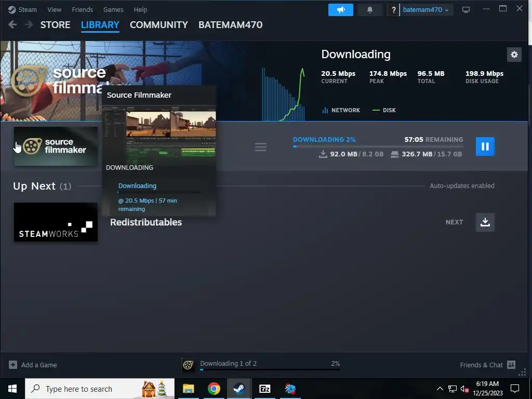Click the Add a Game link
The height and width of the screenshot is (399, 532).
39,365
